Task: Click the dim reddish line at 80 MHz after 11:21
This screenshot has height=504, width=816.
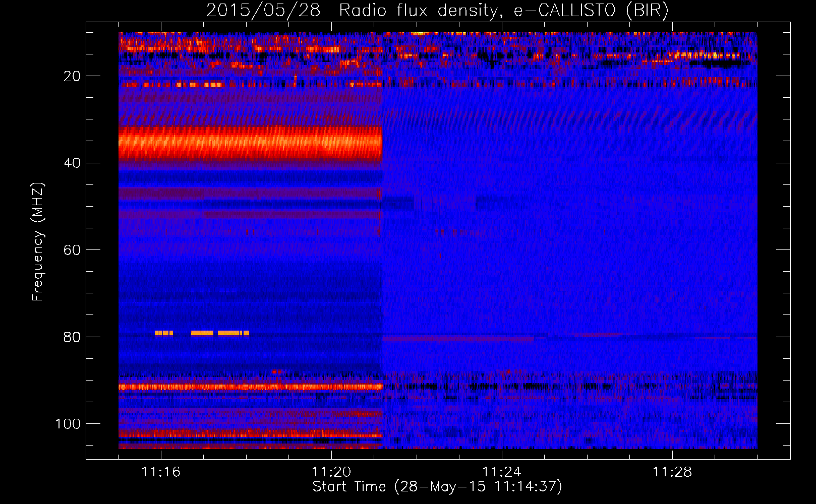Action: pos(456,339)
